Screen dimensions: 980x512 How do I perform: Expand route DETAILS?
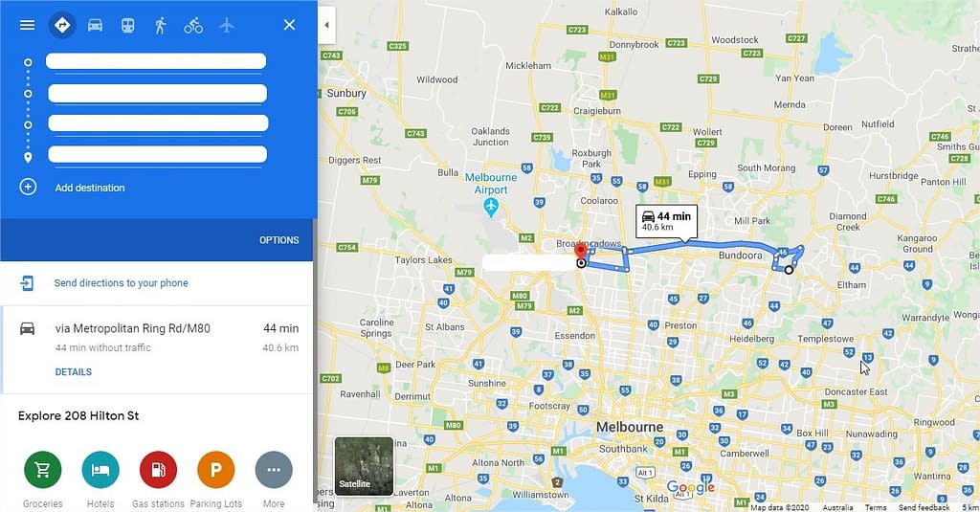click(73, 372)
